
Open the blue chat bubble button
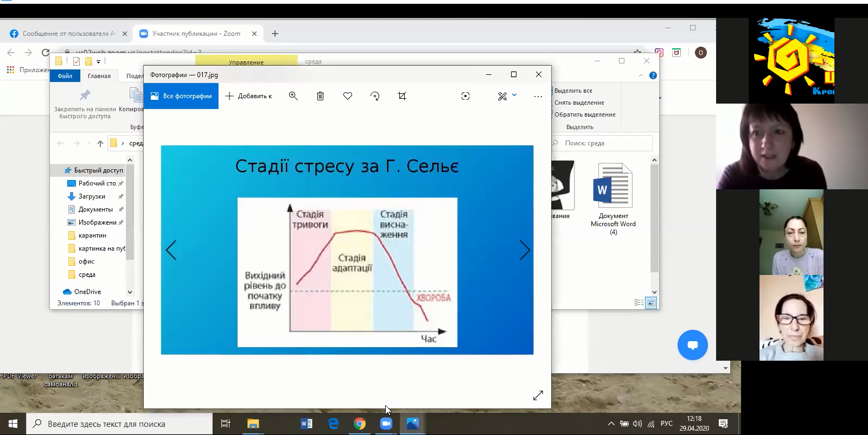(692, 345)
